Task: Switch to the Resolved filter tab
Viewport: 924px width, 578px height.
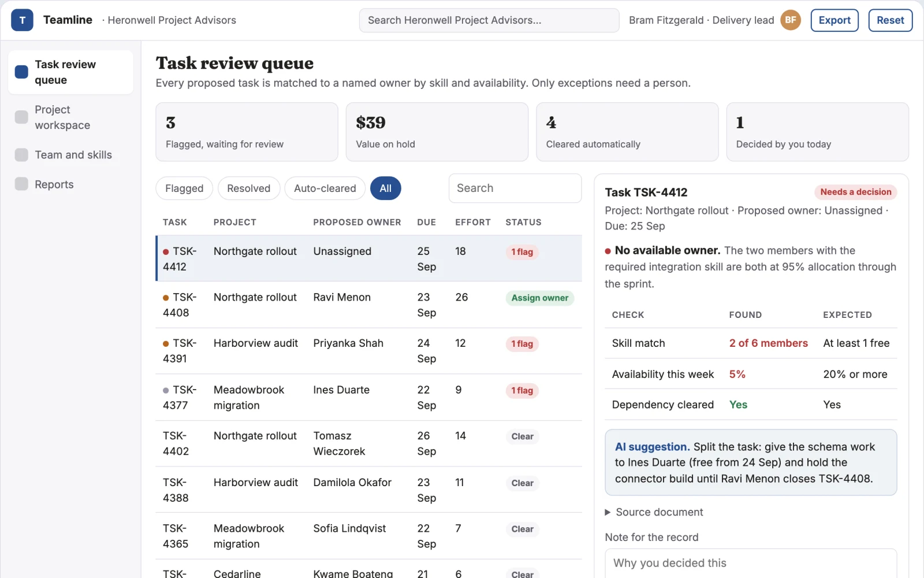Action: [248, 188]
